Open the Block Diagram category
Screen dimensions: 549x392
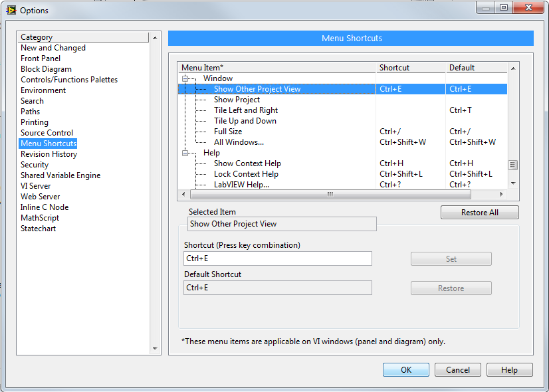coord(46,69)
